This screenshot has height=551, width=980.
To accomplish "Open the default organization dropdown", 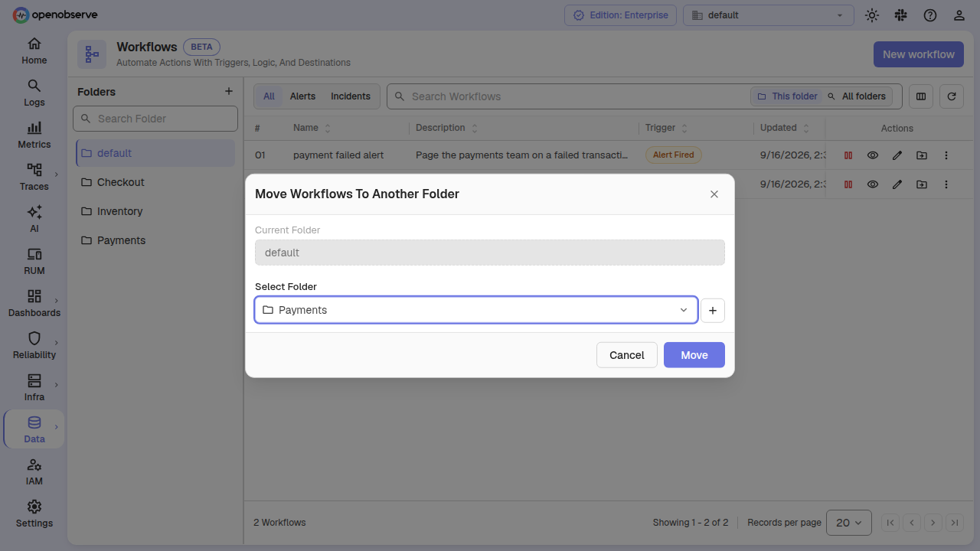I will [x=769, y=15].
